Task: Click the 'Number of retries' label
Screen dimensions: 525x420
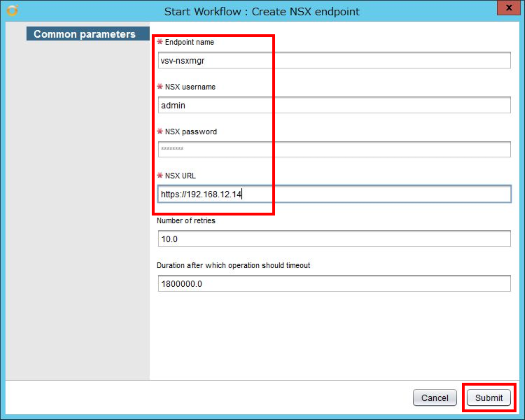Action: coord(186,220)
